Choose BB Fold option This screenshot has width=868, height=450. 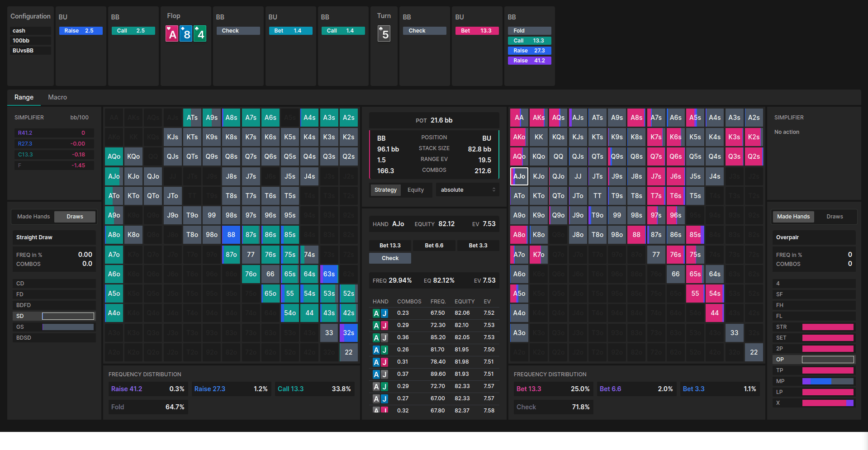coord(529,31)
